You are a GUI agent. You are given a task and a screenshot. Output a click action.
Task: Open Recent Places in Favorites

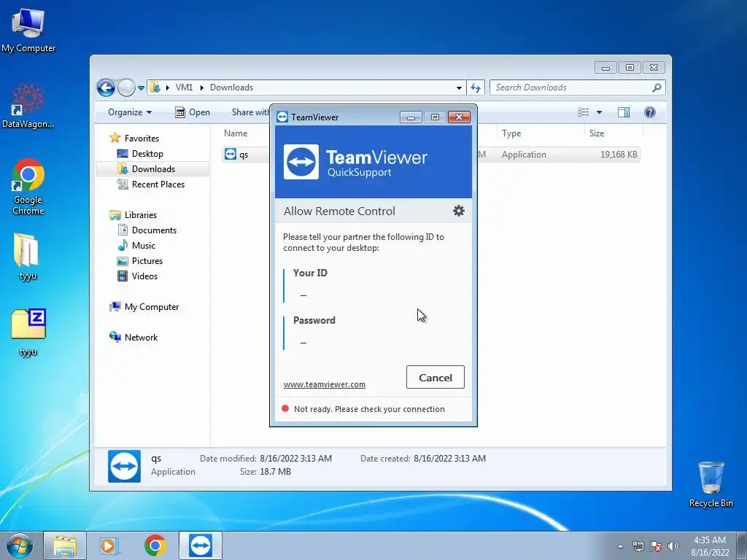click(158, 184)
